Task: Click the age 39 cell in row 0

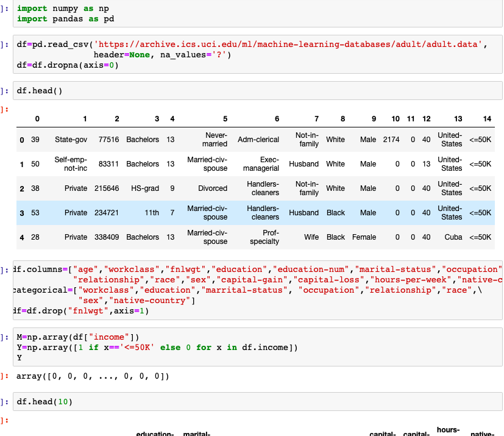Action: pos(35,140)
